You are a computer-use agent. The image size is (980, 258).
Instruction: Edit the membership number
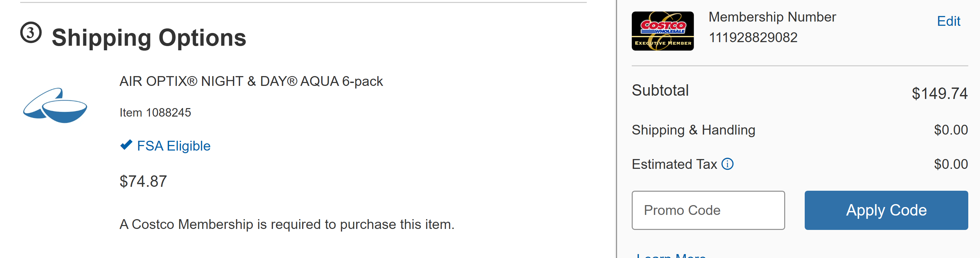point(948,21)
